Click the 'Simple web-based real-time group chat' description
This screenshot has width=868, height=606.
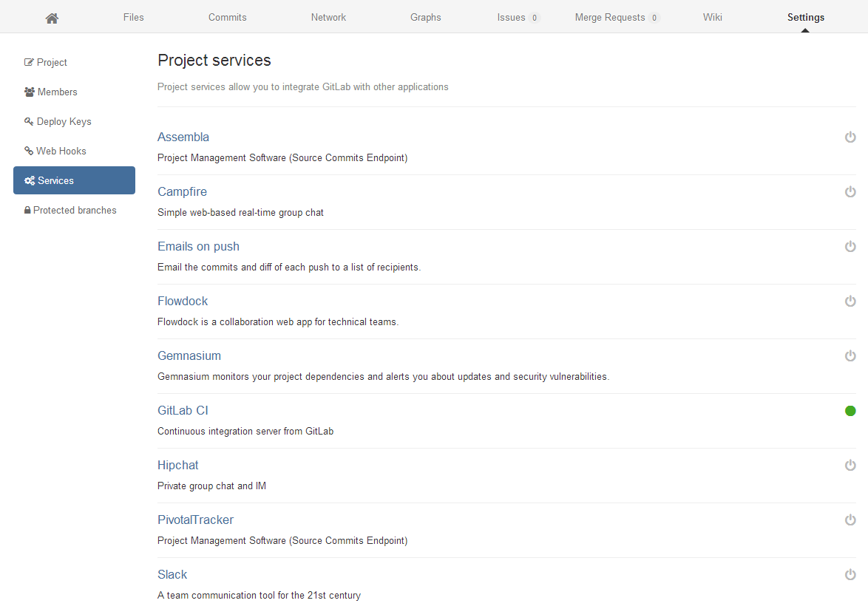click(x=240, y=213)
